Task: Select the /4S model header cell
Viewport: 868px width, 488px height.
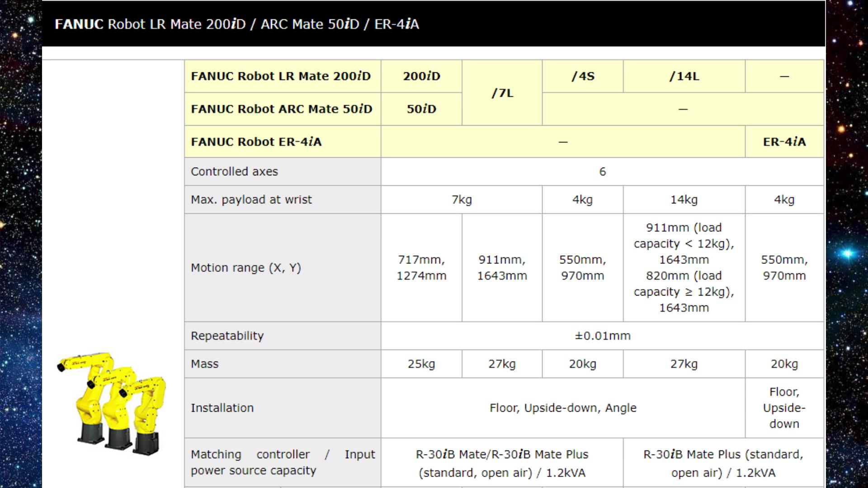Action: (x=582, y=76)
